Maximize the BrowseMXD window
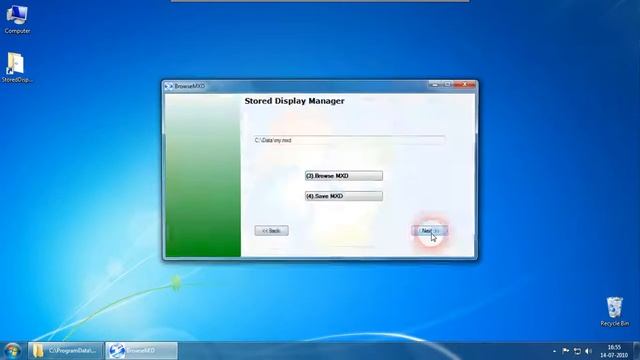 coord(447,84)
